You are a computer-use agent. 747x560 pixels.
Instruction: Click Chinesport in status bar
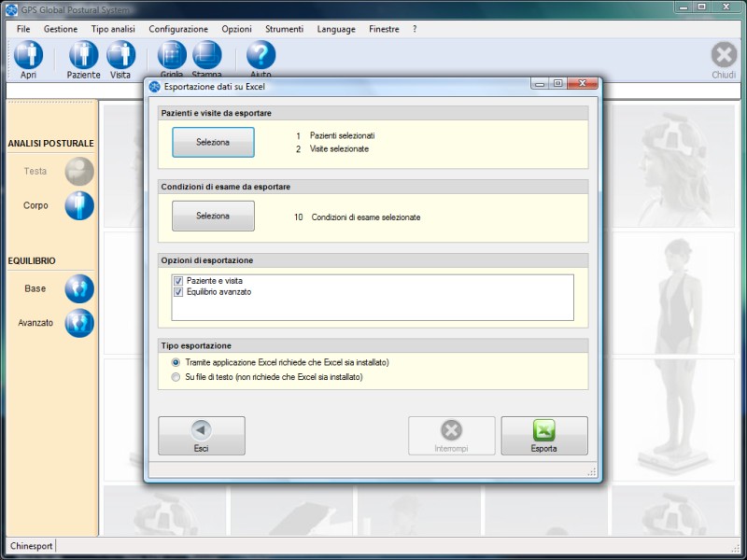tap(32, 546)
